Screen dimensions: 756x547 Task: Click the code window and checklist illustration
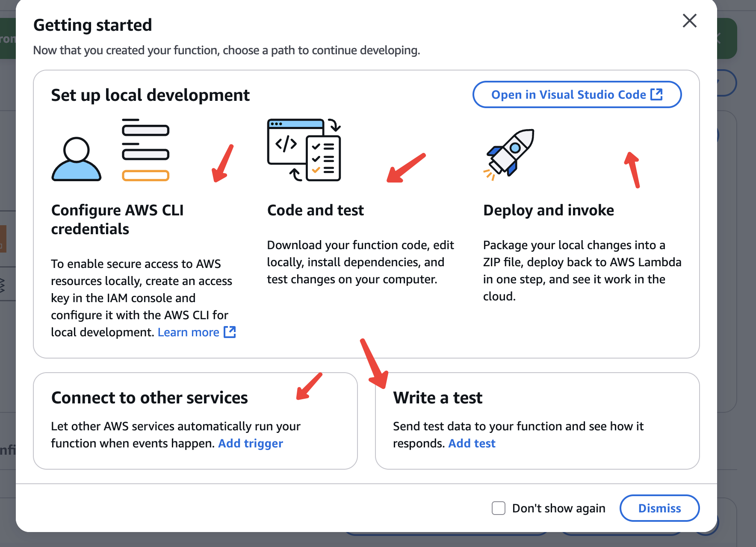point(304,150)
